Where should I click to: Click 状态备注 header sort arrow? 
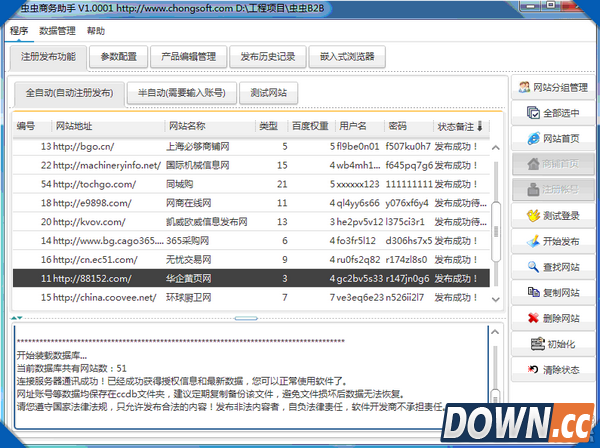[x=480, y=126]
